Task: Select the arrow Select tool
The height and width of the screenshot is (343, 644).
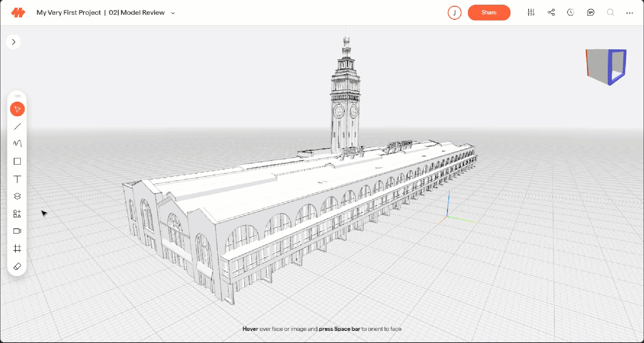Action: 17,109
